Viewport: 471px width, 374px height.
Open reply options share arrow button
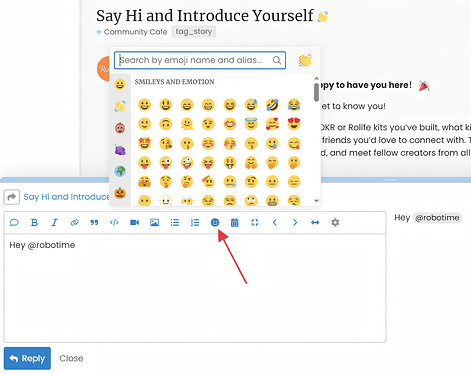coord(12,197)
